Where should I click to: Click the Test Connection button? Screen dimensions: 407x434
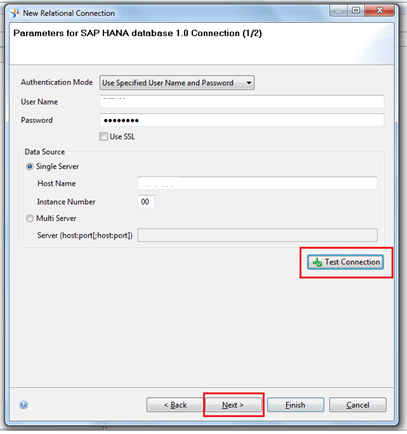point(345,262)
